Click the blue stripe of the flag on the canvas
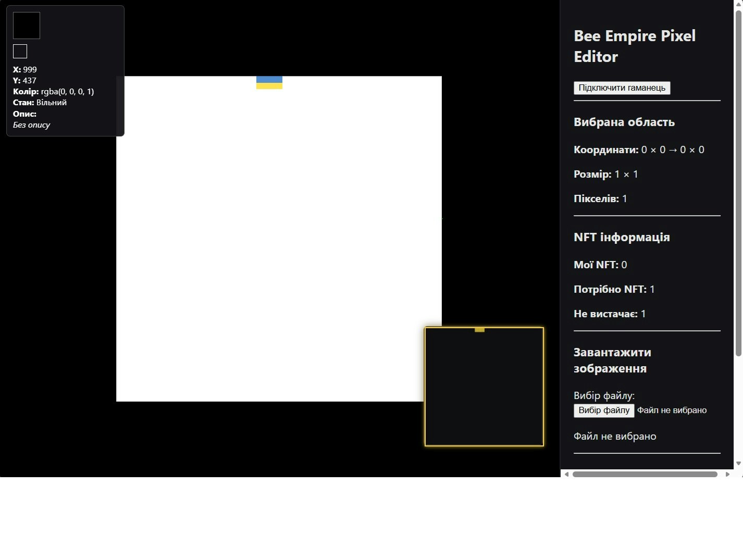The image size is (743, 560). pos(269,79)
